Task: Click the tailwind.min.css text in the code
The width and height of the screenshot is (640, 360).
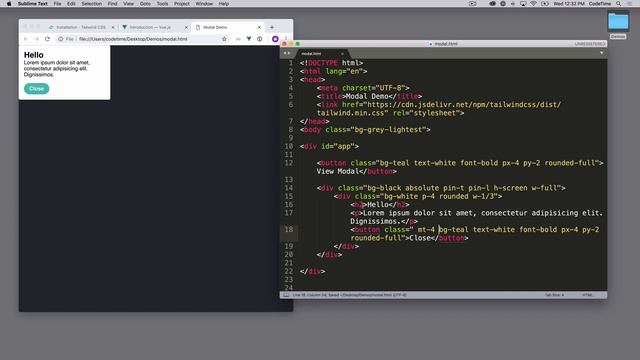Action: click(x=352, y=113)
